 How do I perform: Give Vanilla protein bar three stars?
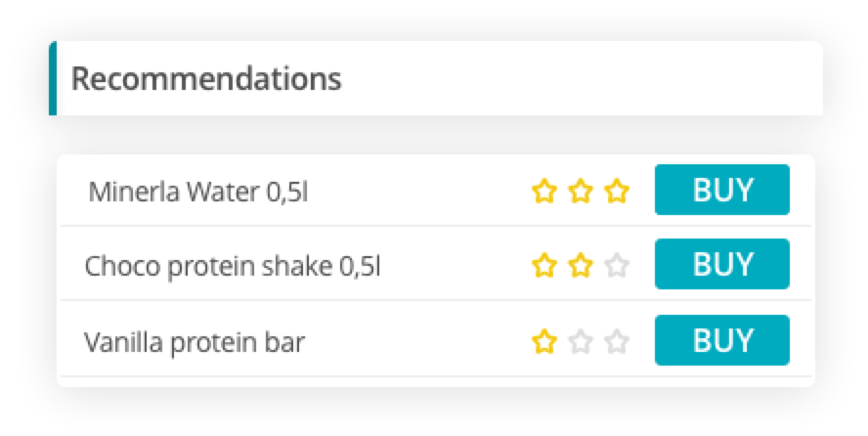616,341
